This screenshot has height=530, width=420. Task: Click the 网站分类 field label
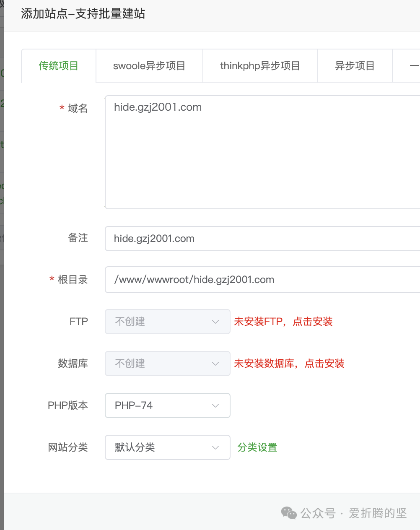tap(68, 447)
